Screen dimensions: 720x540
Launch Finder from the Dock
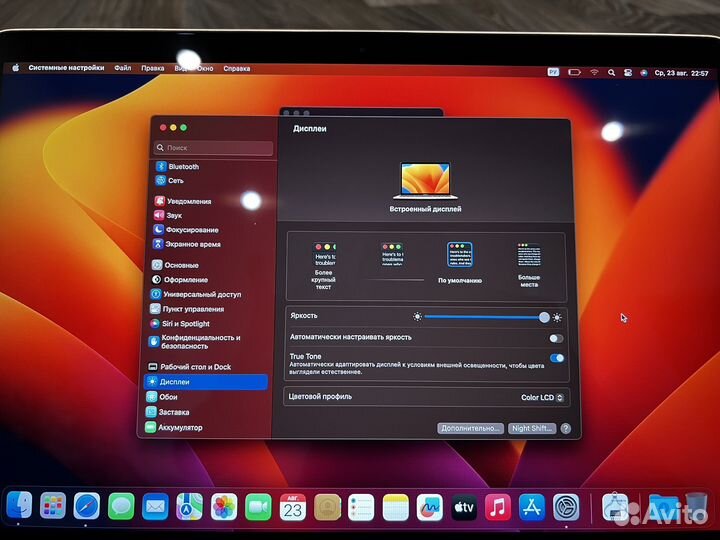(x=19, y=506)
